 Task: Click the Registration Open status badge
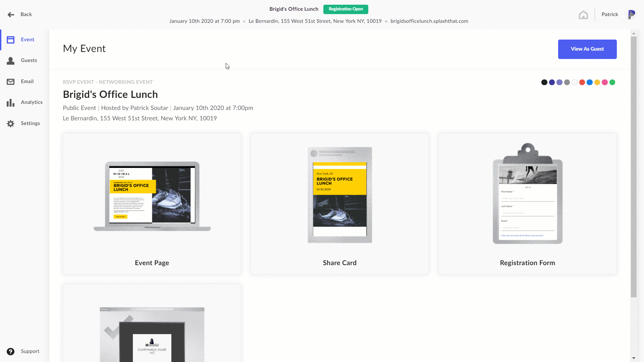[345, 9]
